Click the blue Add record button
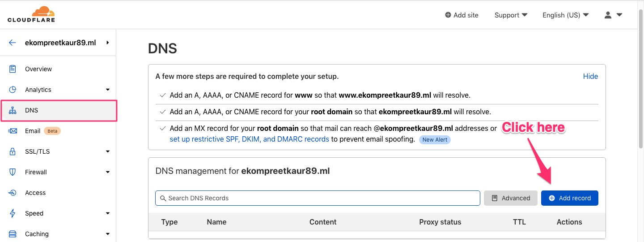This screenshot has width=644, height=242. point(570,198)
